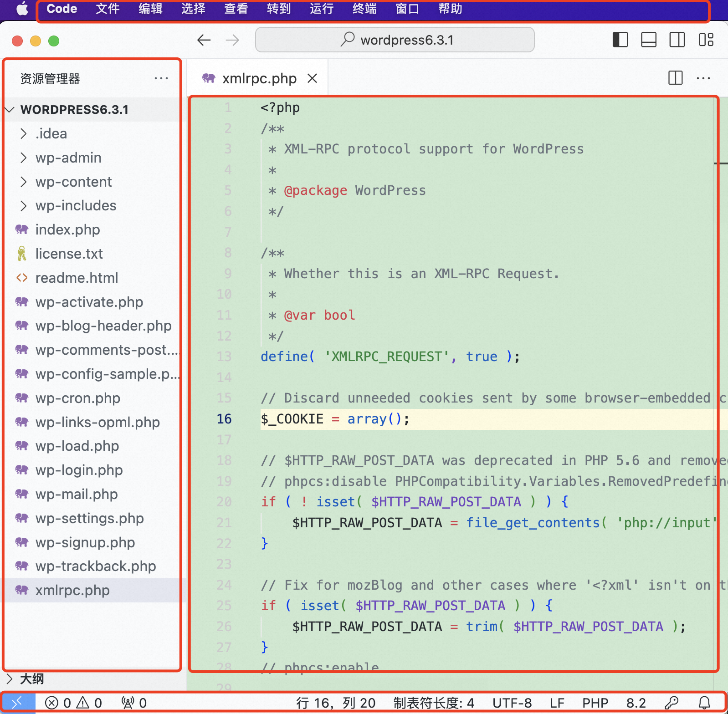Open notifications bell
Image resolution: width=728 pixels, height=714 pixels.
[x=704, y=703]
